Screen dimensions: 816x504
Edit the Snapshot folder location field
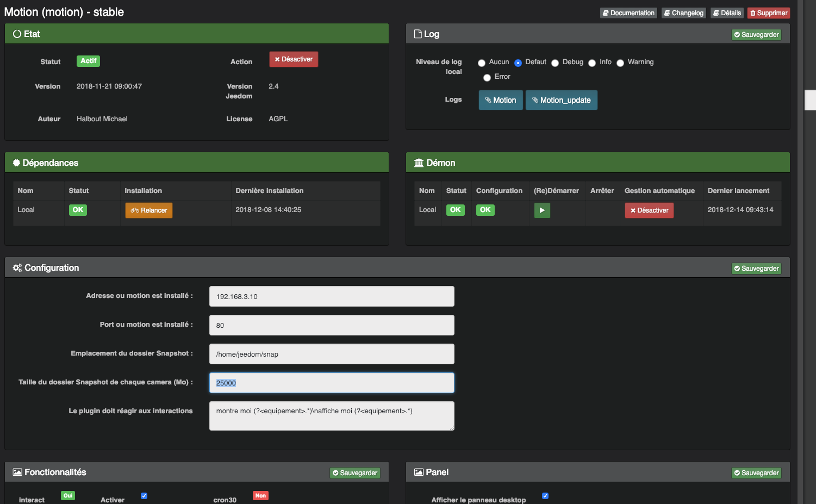click(332, 354)
